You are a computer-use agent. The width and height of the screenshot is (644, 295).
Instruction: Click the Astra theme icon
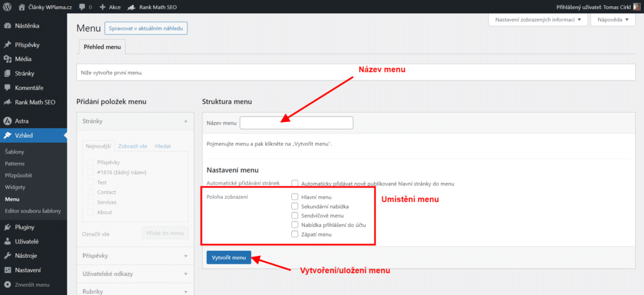pos(7,121)
